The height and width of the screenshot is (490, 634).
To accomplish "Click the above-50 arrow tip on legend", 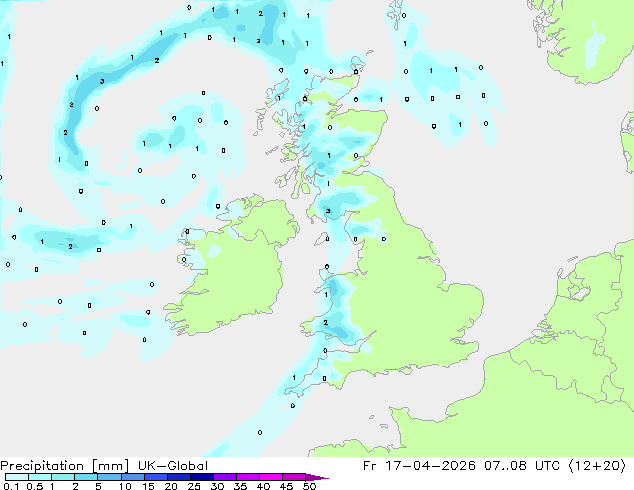I will point(317,477).
